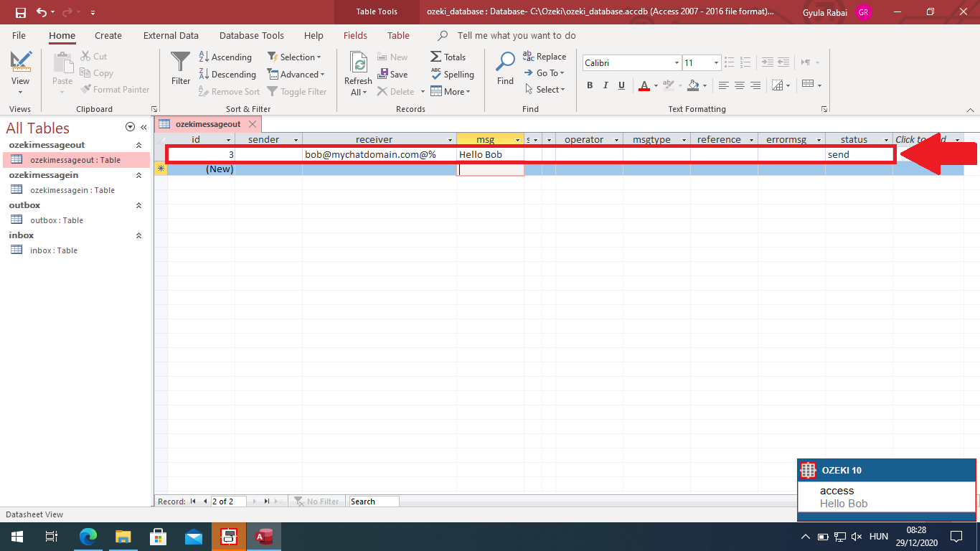This screenshot has width=980, height=551.
Task: Open the Database Tools ribbon tab
Action: point(251,35)
